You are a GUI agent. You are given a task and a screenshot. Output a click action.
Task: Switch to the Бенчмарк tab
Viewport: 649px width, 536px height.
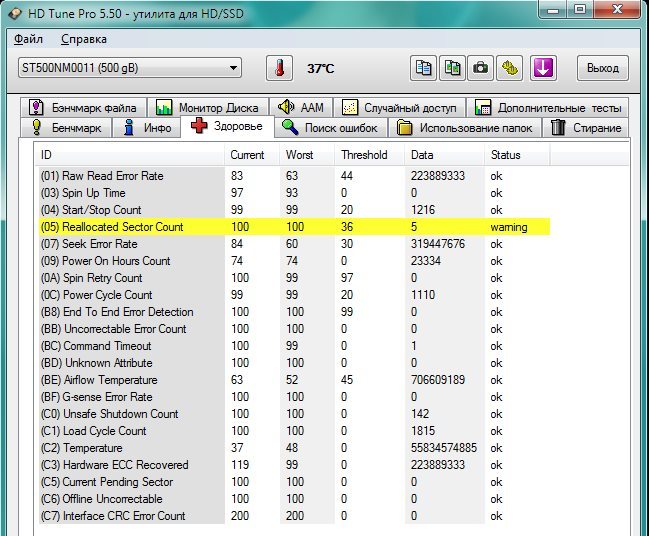click(x=67, y=128)
